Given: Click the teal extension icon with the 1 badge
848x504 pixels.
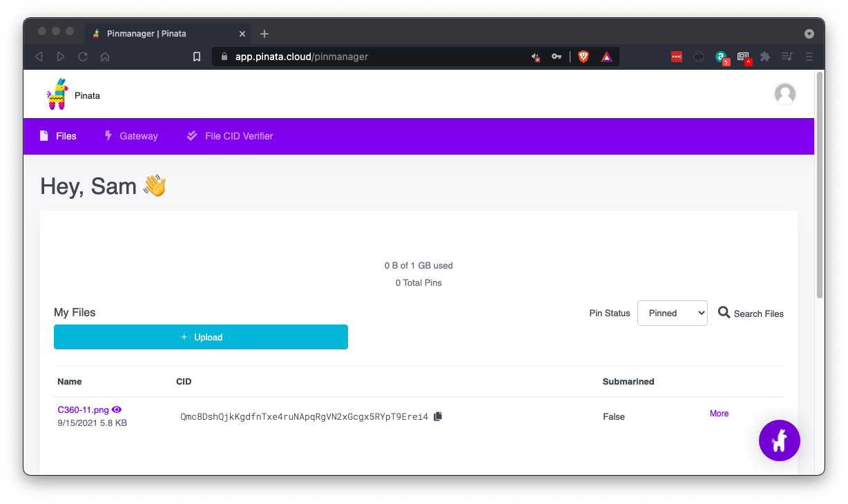Looking at the screenshot, I should (722, 57).
